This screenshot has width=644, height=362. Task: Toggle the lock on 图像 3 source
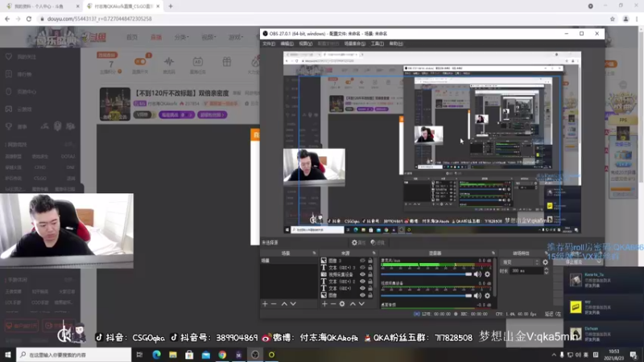click(x=370, y=261)
